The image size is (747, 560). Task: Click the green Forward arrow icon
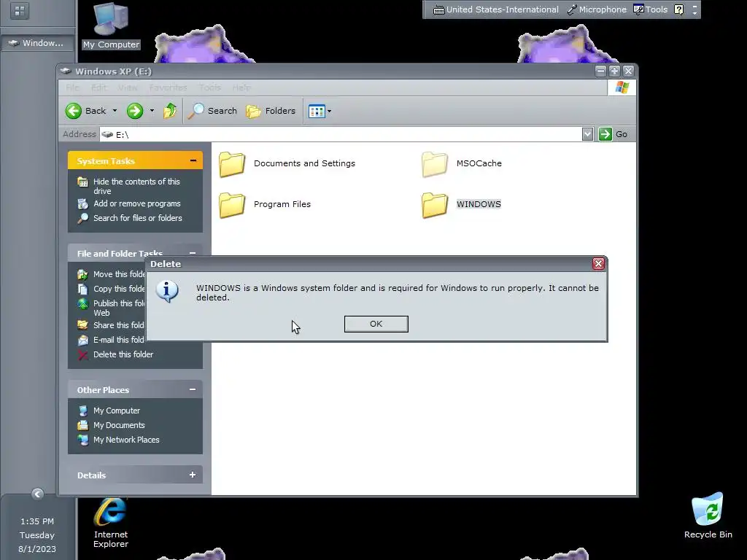[x=135, y=111]
